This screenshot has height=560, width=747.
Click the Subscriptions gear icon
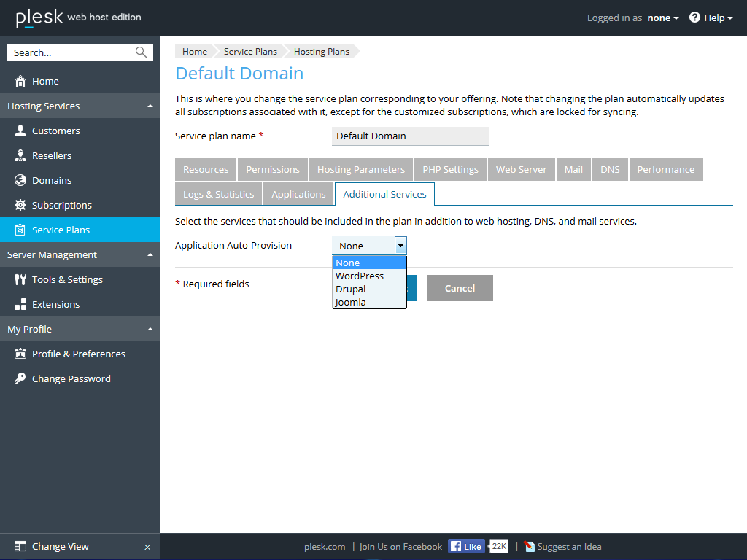pyautogui.click(x=20, y=205)
